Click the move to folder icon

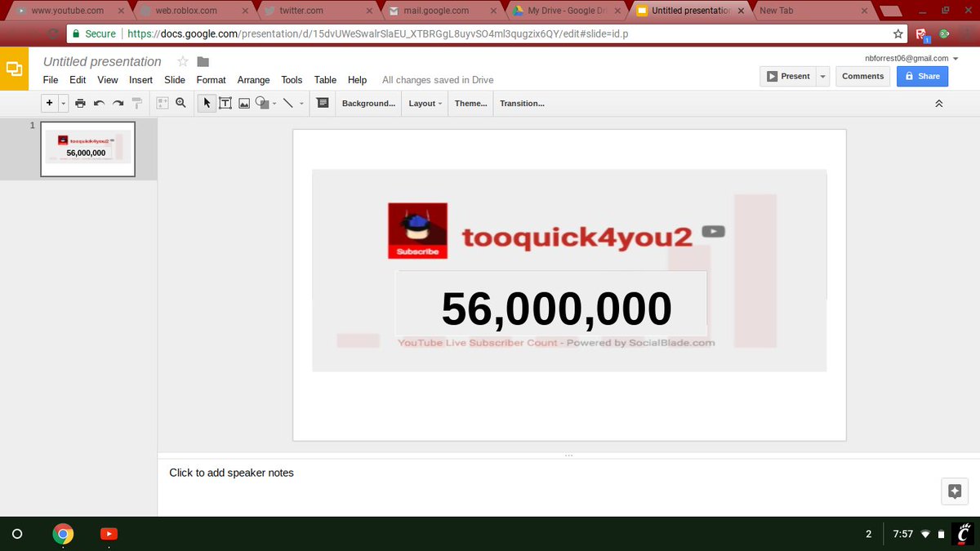coord(203,62)
